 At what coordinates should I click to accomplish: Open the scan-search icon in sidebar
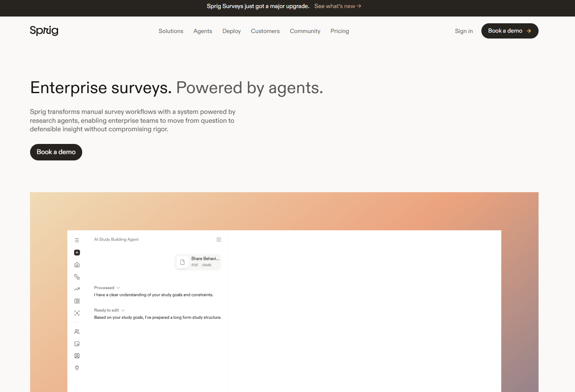pyautogui.click(x=77, y=313)
